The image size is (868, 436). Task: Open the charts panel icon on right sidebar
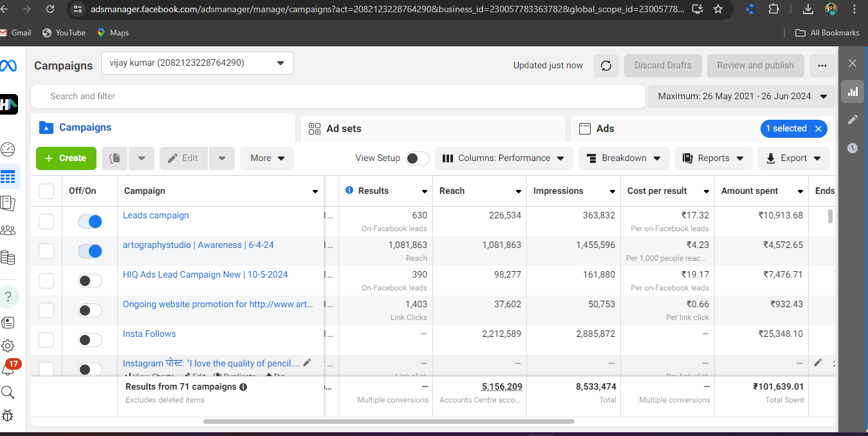coord(853,91)
